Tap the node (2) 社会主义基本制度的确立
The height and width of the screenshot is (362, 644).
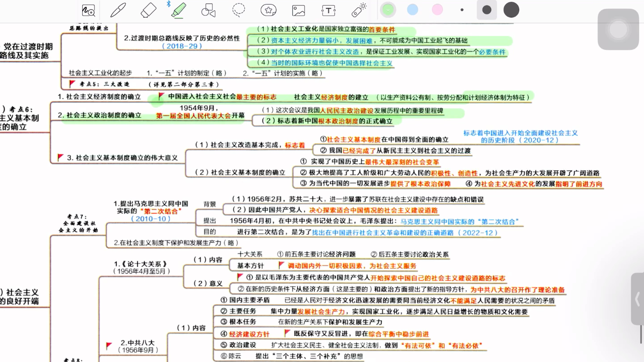(240, 172)
